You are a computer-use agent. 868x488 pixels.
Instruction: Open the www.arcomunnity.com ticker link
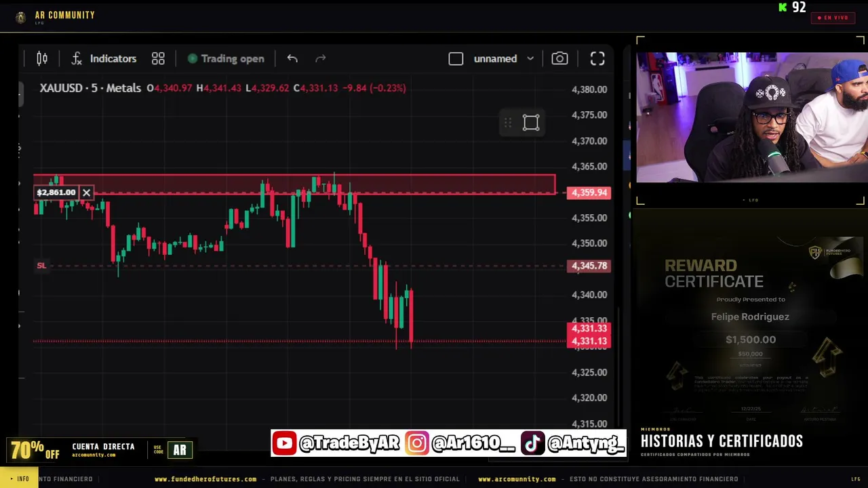click(x=517, y=479)
